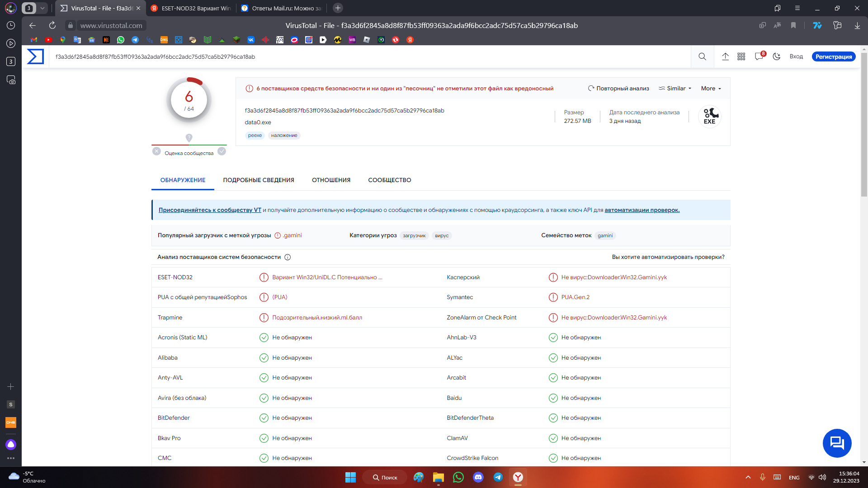Reload the page
The width and height of the screenshot is (868, 488).
coord(52,25)
